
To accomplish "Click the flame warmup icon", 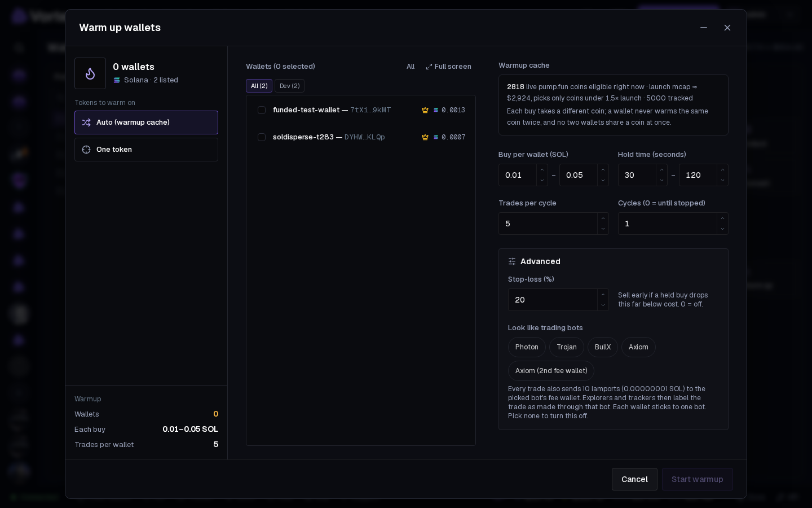I will coord(90,73).
